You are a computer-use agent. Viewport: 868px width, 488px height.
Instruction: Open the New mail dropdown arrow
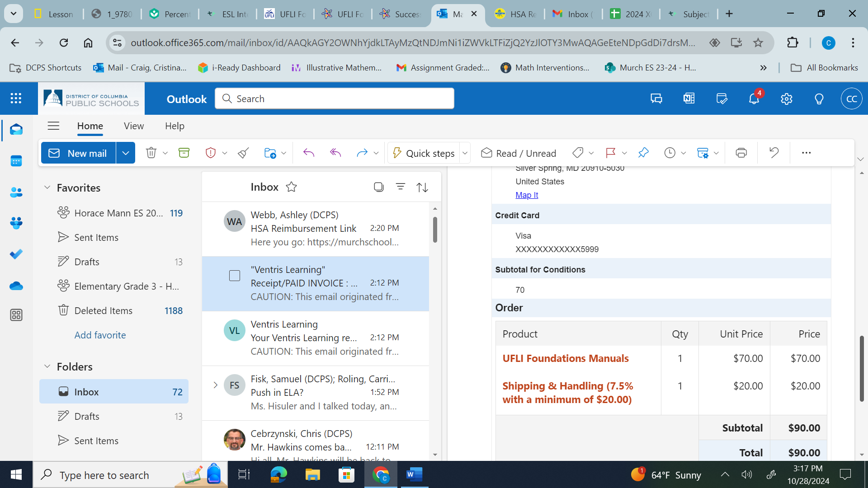tap(126, 153)
